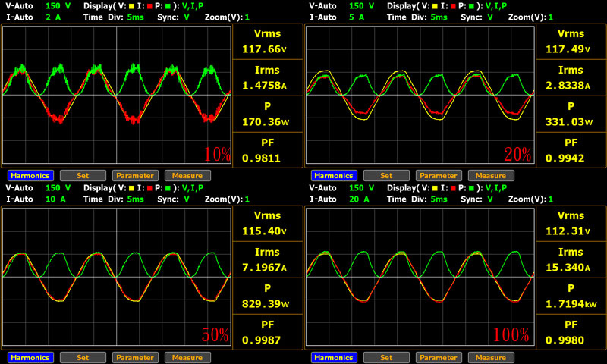Click Time Div 5ms value in 2 A panel
The height and width of the screenshot is (364, 607).
coord(135,17)
